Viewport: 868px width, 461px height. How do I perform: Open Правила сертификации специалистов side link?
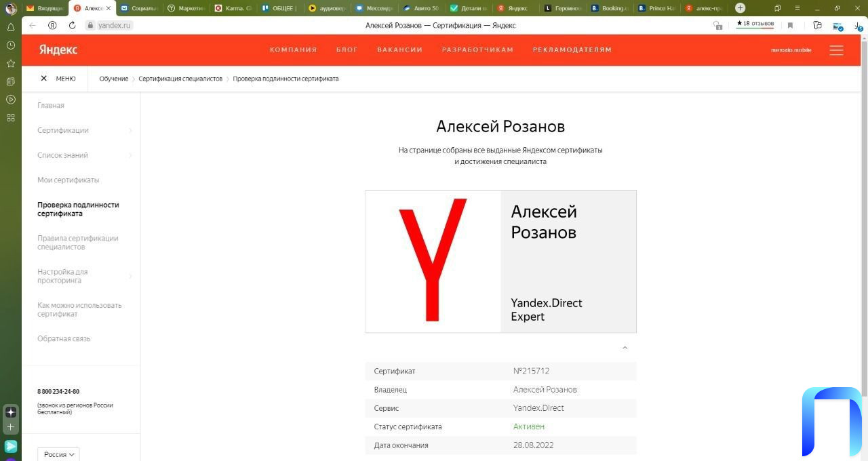(78, 243)
